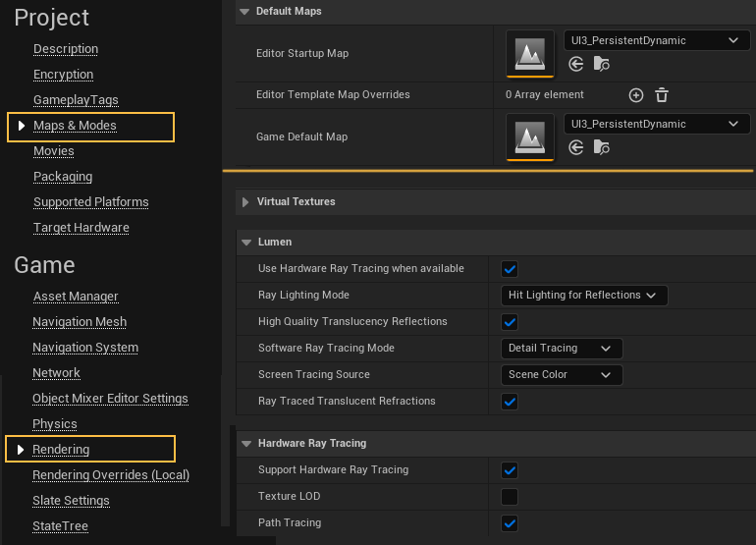Image resolution: width=756 pixels, height=545 pixels.
Task: Toggle High Quality Translucency Reflections checkbox
Action: [510, 322]
